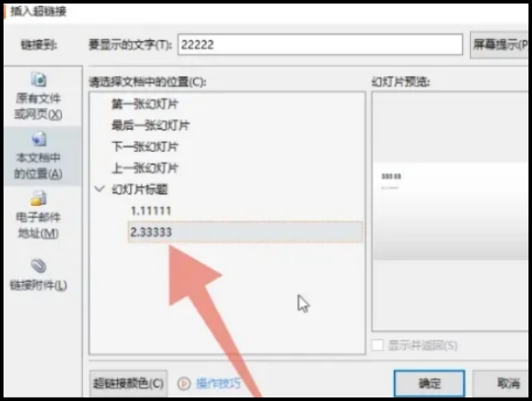The width and height of the screenshot is (532, 401).
Task: Select the 本文档中的位置 icon
Action: click(38, 139)
